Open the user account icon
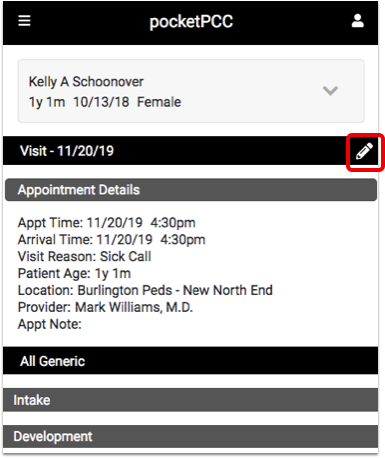The width and height of the screenshot is (385, 458). 358,21
